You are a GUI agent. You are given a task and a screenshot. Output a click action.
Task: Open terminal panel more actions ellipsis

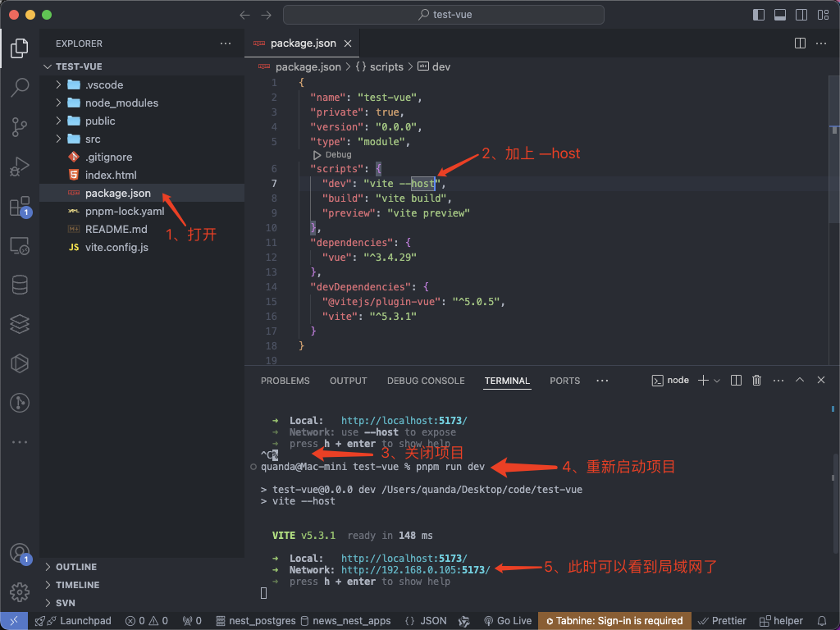coord(778,381)
